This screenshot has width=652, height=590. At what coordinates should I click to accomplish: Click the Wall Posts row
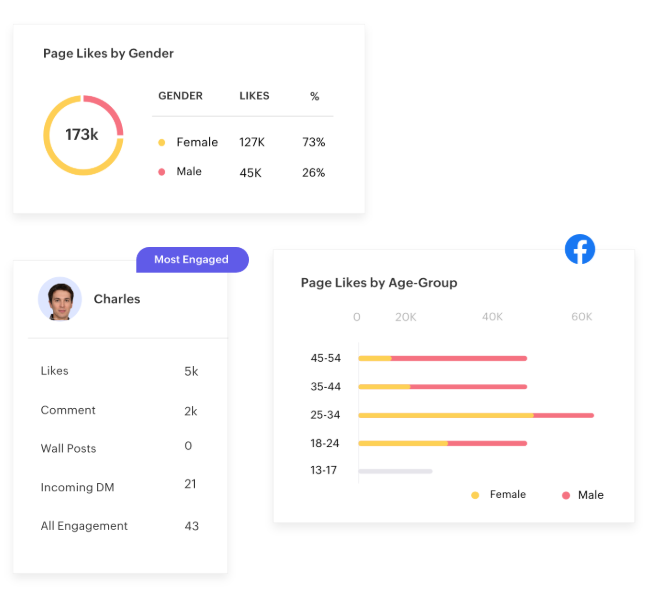[119, 448]
